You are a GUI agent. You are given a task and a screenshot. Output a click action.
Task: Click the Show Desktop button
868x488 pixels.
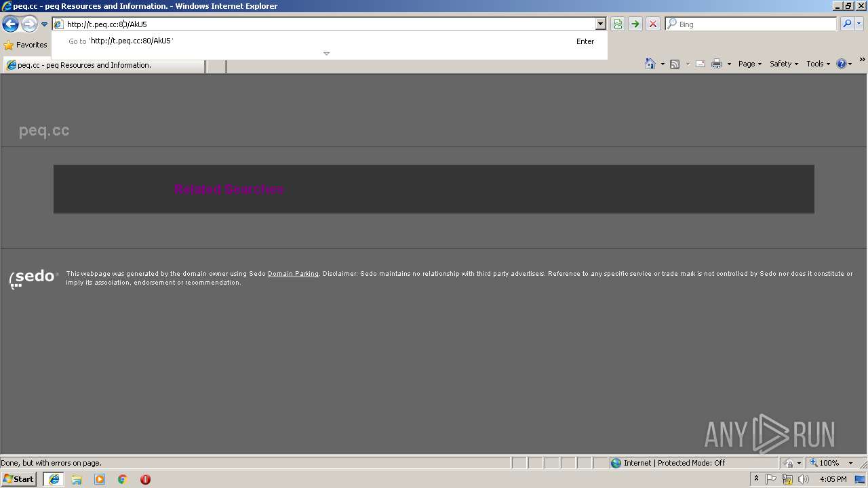(861, 479)
